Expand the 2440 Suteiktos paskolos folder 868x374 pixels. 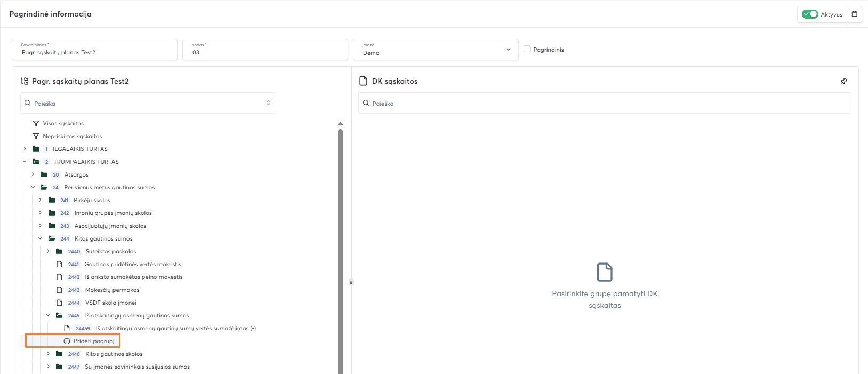pos(48,251)
